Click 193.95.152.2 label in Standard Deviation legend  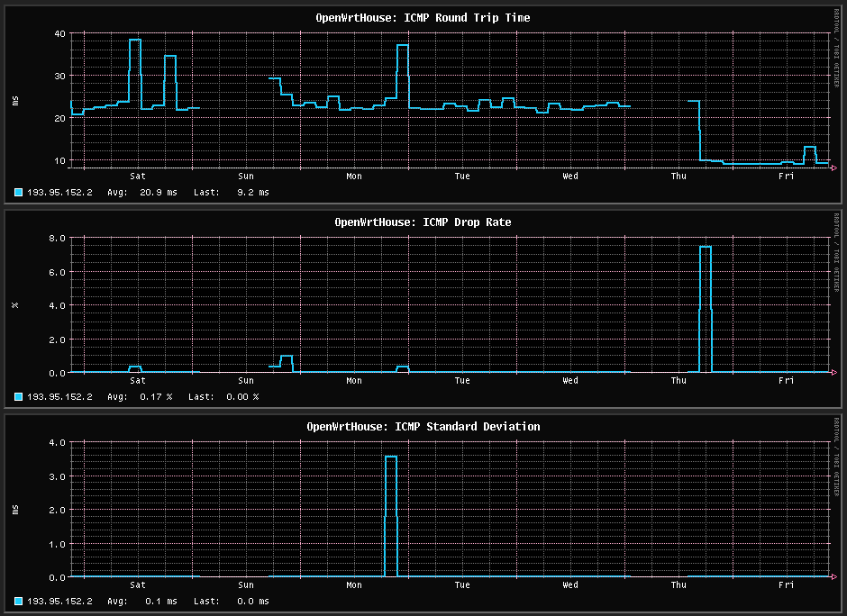59,602
